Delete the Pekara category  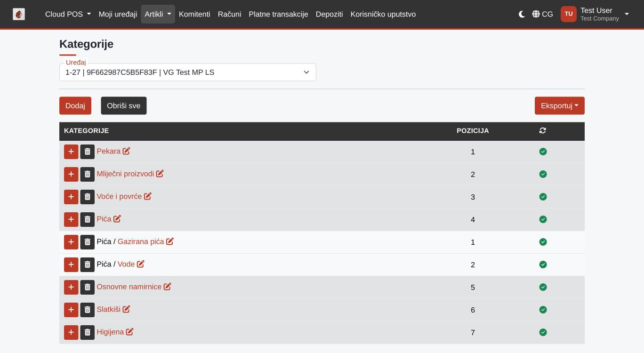pyautogui.click(x=88, y=152)
